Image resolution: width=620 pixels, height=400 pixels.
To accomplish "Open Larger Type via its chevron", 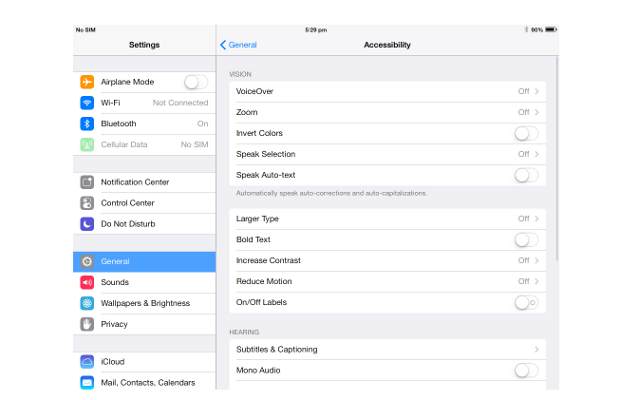I will (x=537, y=219).
